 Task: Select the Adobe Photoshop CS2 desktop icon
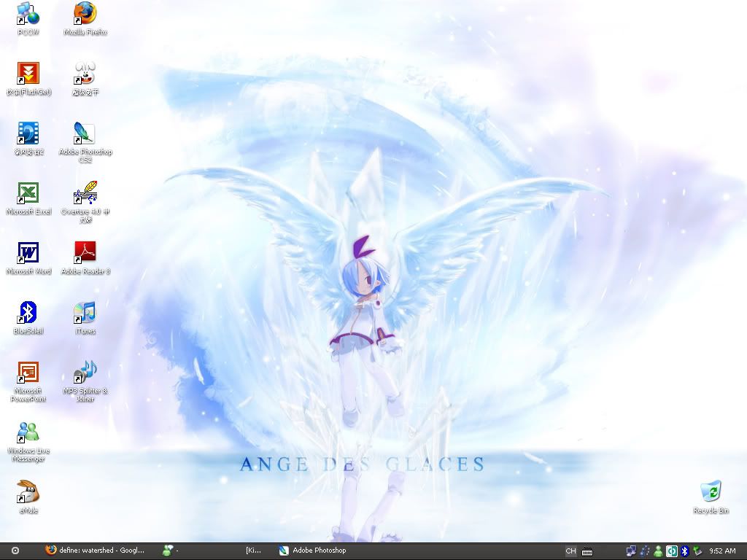85,134
